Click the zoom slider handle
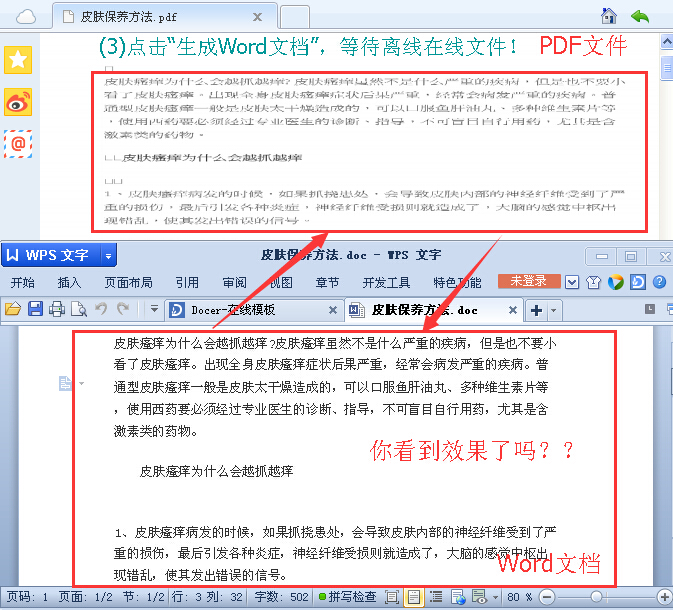 click(x=596, y=597)
